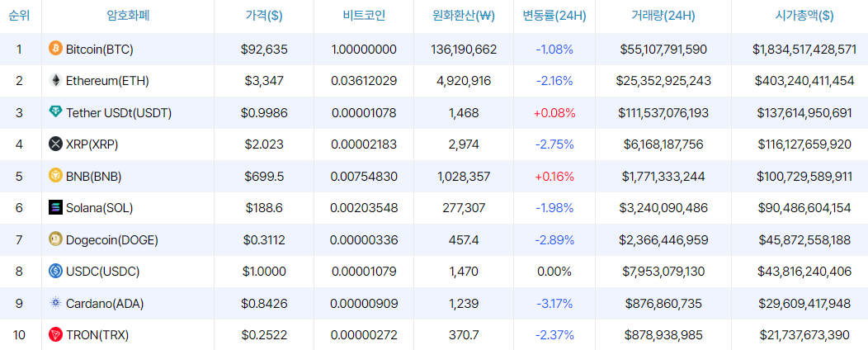Select Bitcoin price $92,635
868x350 pixels.
(264, 50)
